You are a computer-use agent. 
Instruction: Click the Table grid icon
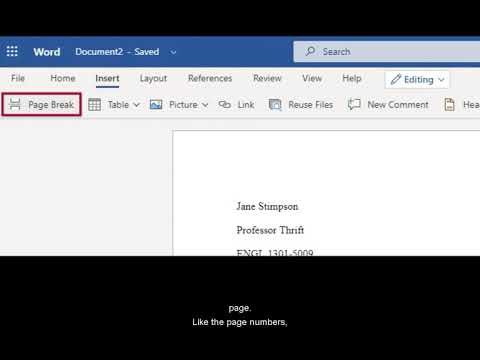(x=94, y=105)
